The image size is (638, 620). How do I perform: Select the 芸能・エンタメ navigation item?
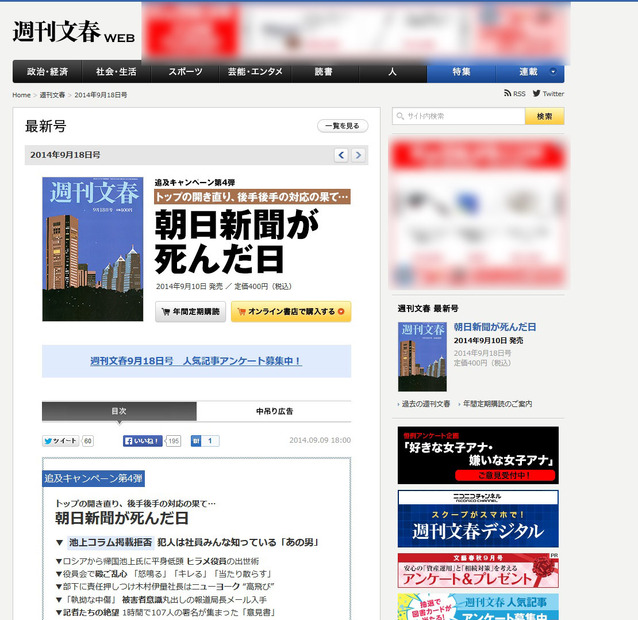click(254, 72)
